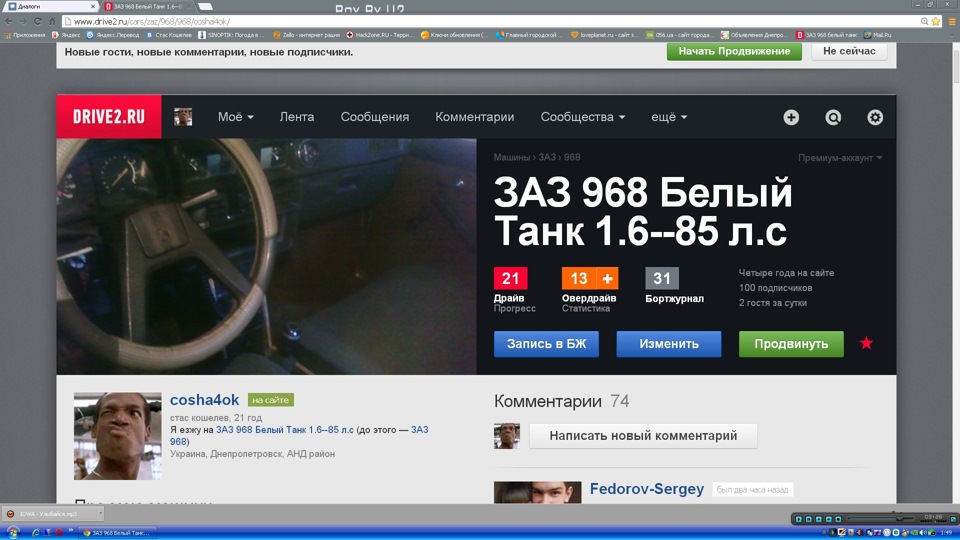
Task: Click the zoom magnifier in address bar
Action: [x=924, y=21]
